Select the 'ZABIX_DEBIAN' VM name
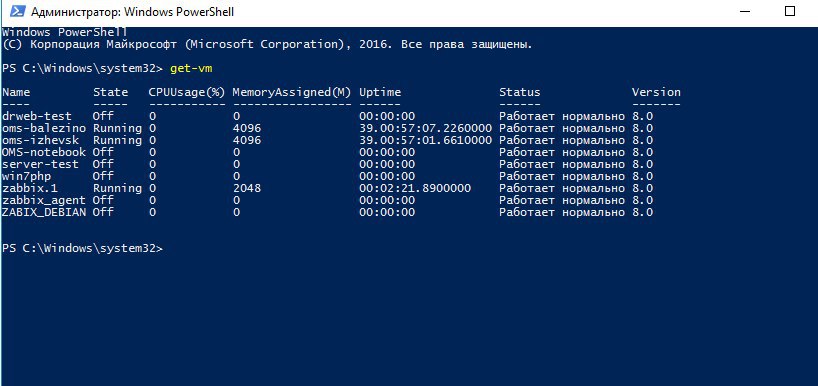Image resolution: width=818 pixels, height=386 pixels. (44, 212)
